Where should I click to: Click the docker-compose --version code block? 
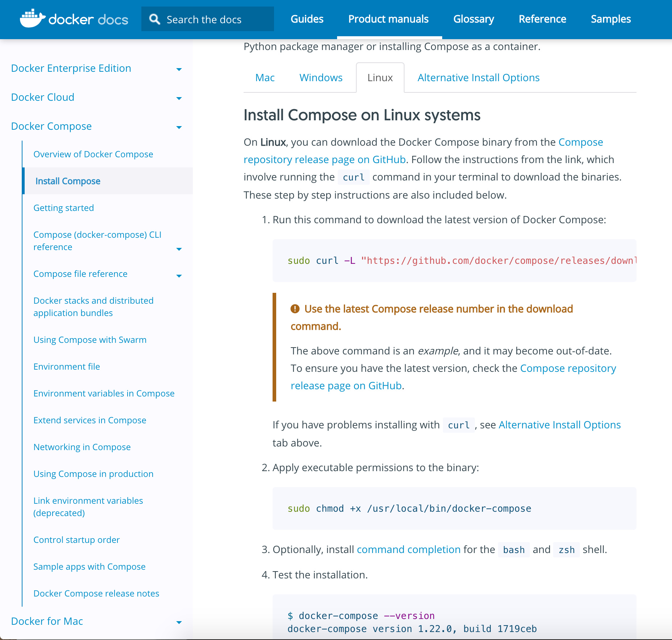pos(455,617)
